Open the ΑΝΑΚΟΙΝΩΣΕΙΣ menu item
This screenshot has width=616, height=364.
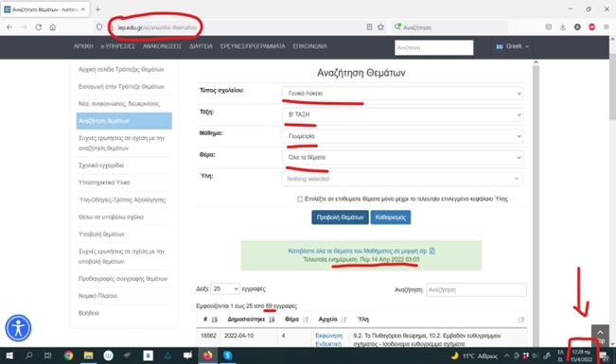(162, 46)
